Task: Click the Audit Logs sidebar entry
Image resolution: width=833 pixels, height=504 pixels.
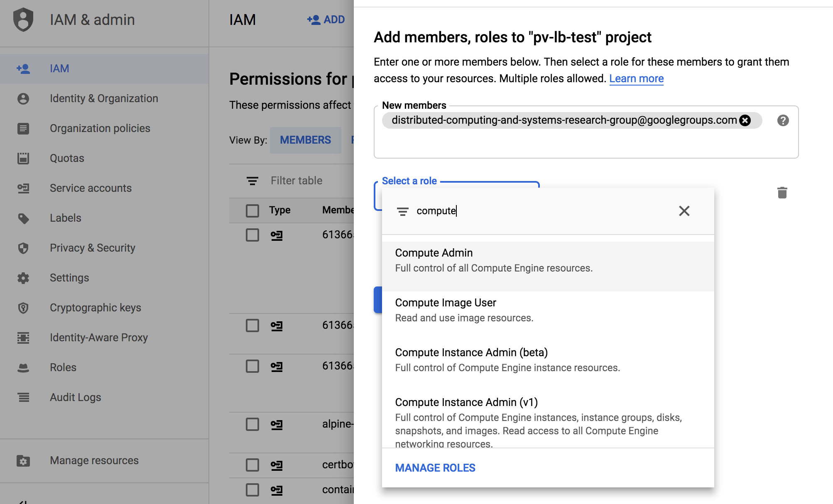Action: (104, 397)
